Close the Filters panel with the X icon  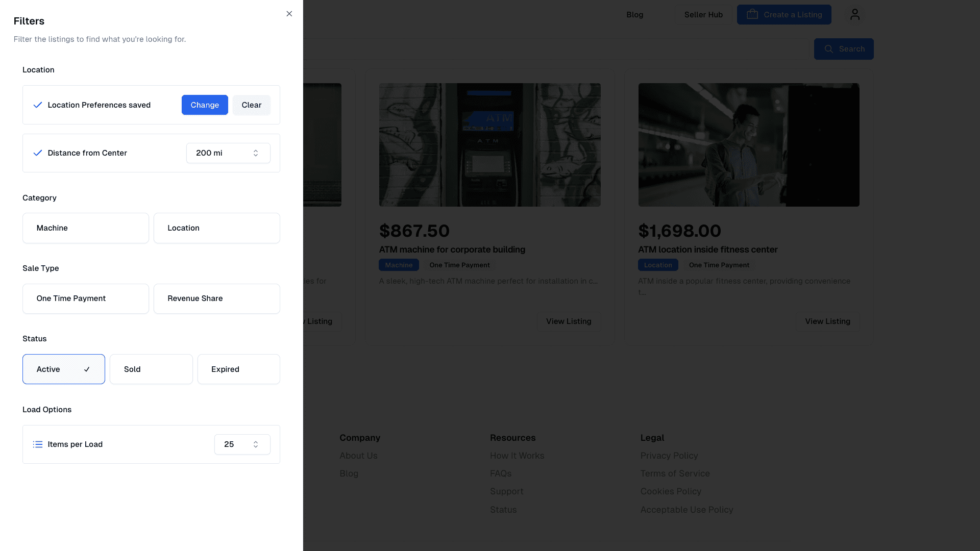[x=289, y=14]
